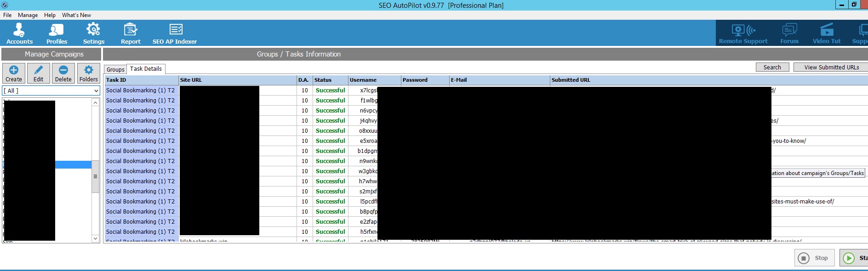Screen dimensions: 868x271
Task: Open the Accounts section
Action: (19, 34)
